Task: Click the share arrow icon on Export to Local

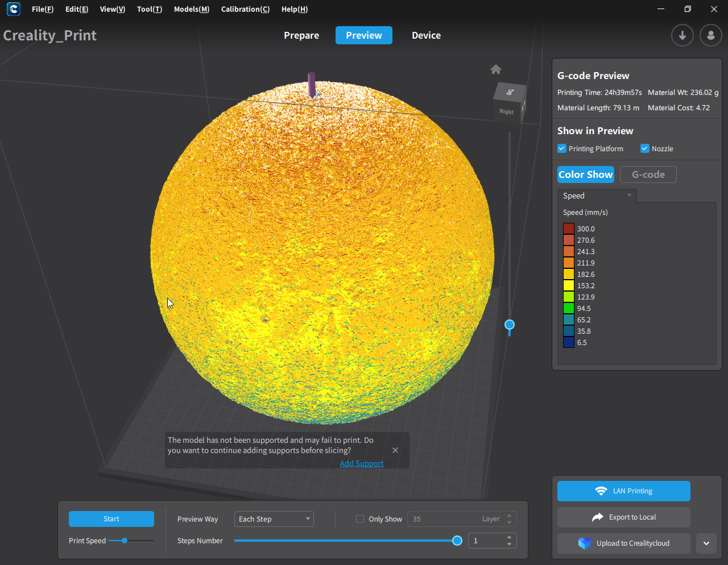Action: 597,517
